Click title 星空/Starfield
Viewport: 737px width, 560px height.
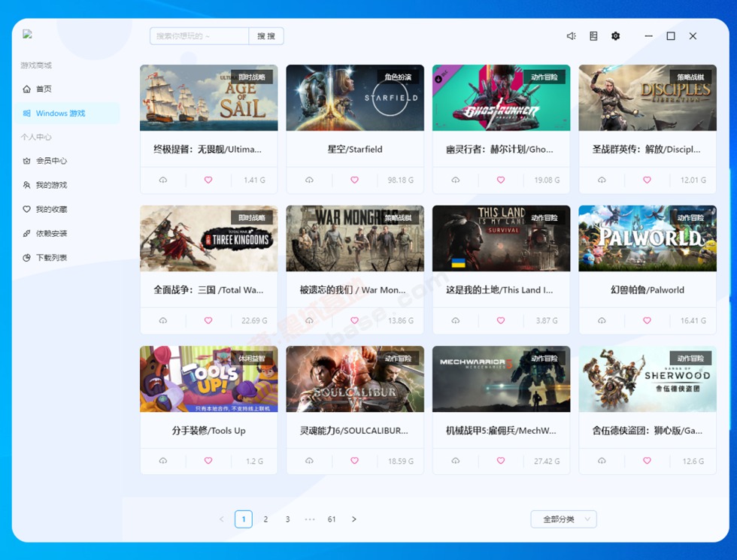pos(355,150)
